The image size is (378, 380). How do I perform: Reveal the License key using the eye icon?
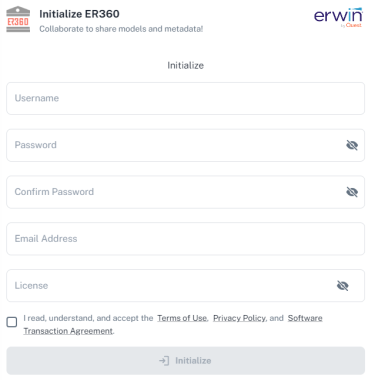click(342, 286)
